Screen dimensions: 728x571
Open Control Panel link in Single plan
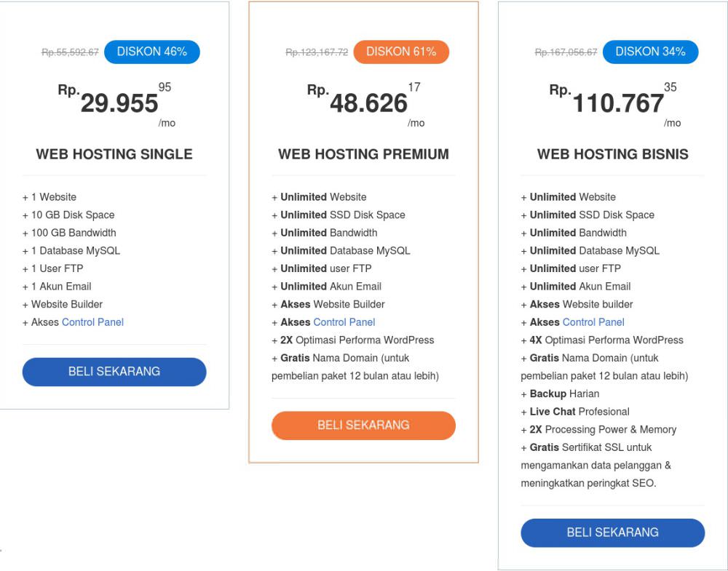click(92, 322)
